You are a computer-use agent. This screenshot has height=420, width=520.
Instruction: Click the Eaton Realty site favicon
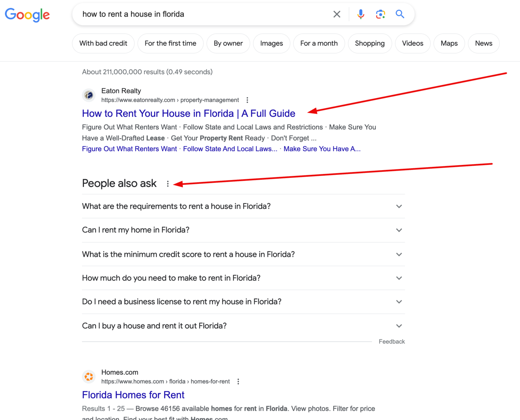(89, 95)
